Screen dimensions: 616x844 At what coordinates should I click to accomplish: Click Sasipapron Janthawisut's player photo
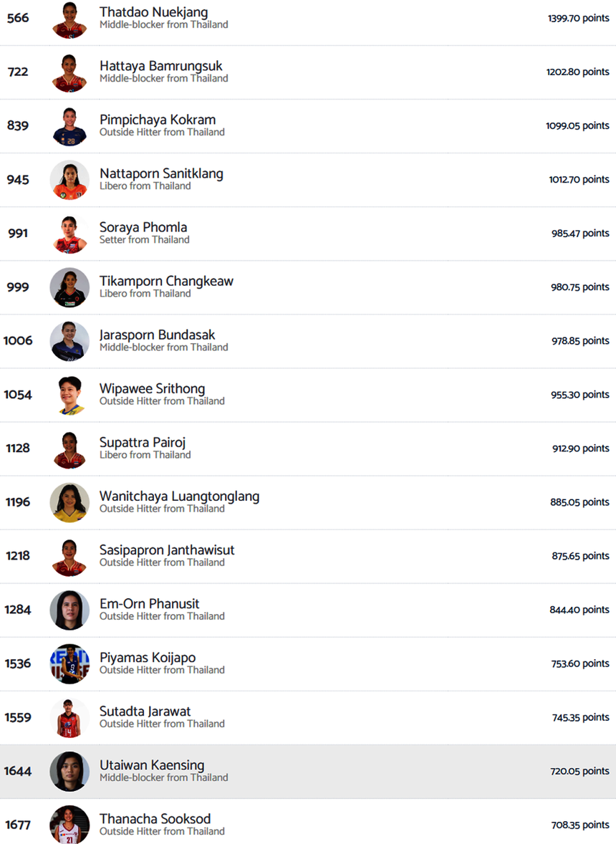tap(69, 556)
